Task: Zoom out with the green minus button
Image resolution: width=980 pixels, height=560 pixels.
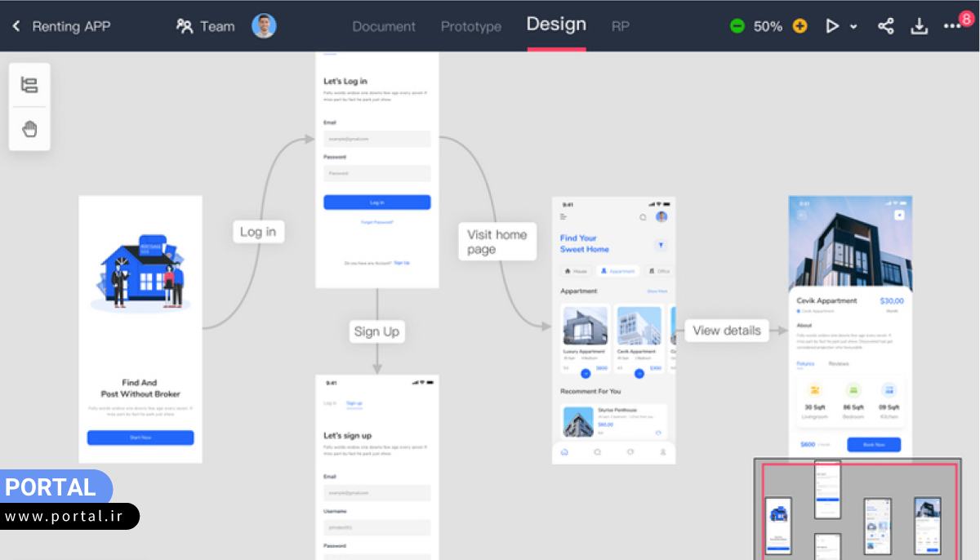Action: pyautogui.click(x=737, y=26)
